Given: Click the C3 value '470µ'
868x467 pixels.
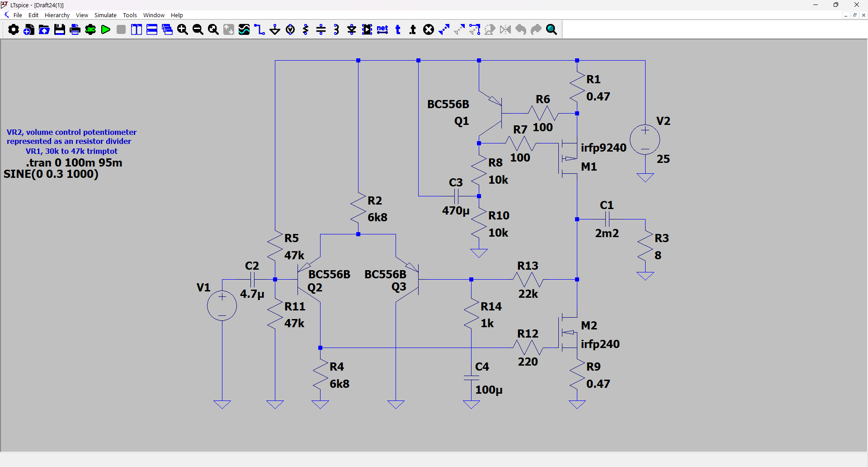Looking at the screenshot, I should click(x=456, y=211).
